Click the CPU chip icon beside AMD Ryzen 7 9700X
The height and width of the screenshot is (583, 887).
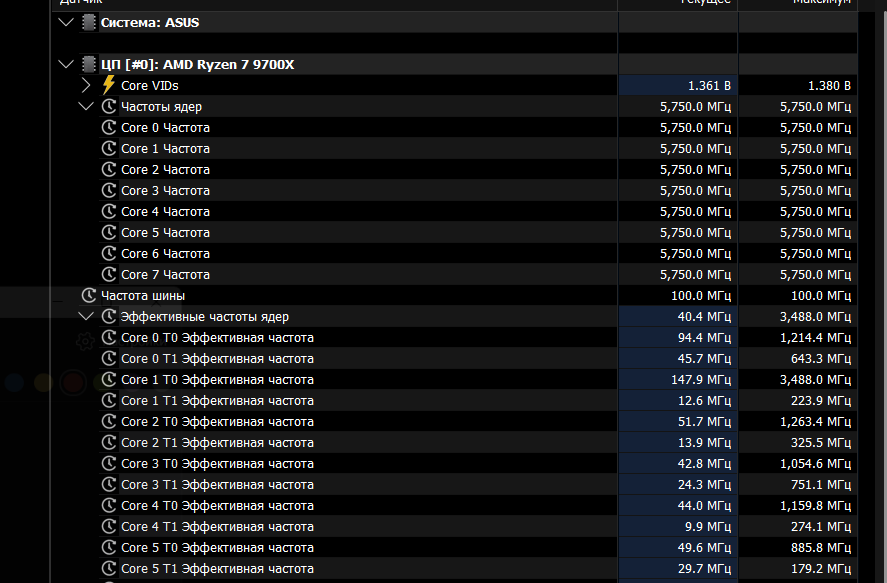point(88,64)
